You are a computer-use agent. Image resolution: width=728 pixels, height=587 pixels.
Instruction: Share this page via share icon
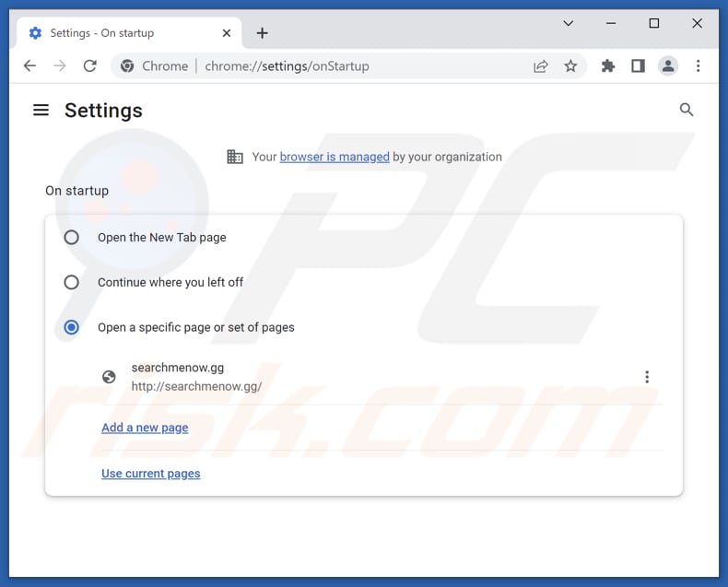tap(540, 66)
